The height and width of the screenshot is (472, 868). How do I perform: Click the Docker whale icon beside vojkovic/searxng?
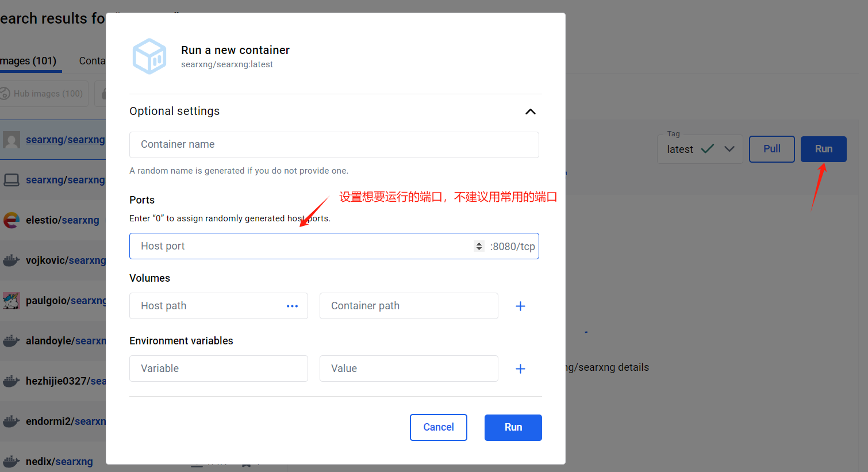pyautogui.click(x=11, y=260)
